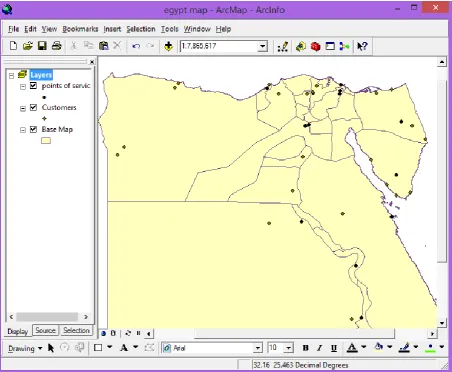Screen dimensions: 452x372
Task: Toggle the Customers layer checkbox
Action: [33, 107]
